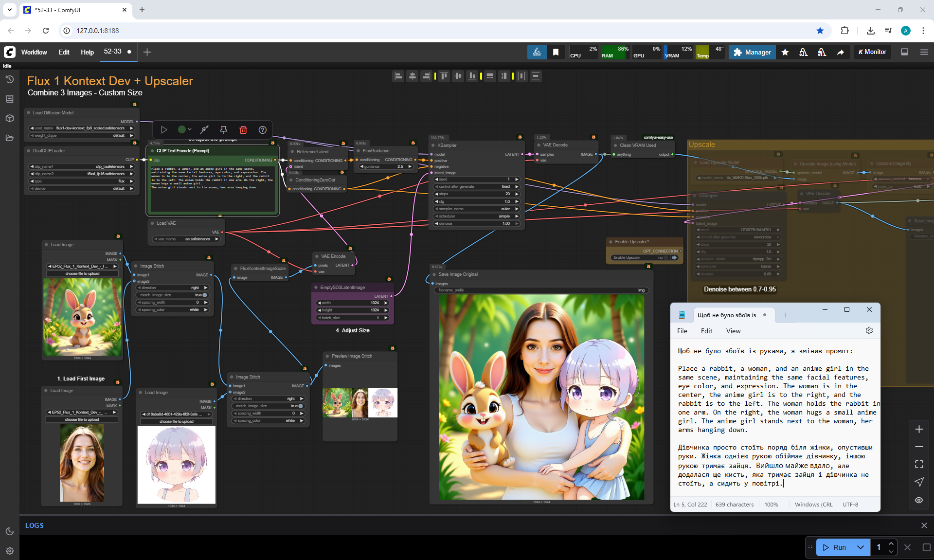This screenshot has width=934, height=560.
Task: Pin the selected CLIP Text Encode node
Action: tap(223, 129)
